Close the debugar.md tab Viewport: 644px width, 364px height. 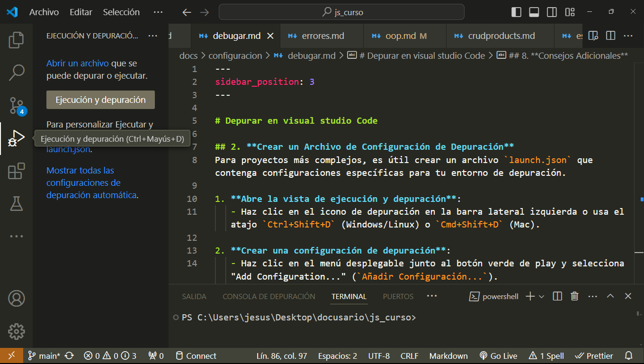point(270,36)
